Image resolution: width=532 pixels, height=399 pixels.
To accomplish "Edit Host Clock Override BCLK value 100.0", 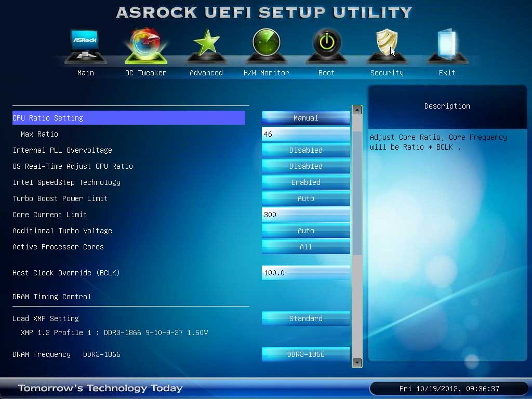I will pos(305,273).
